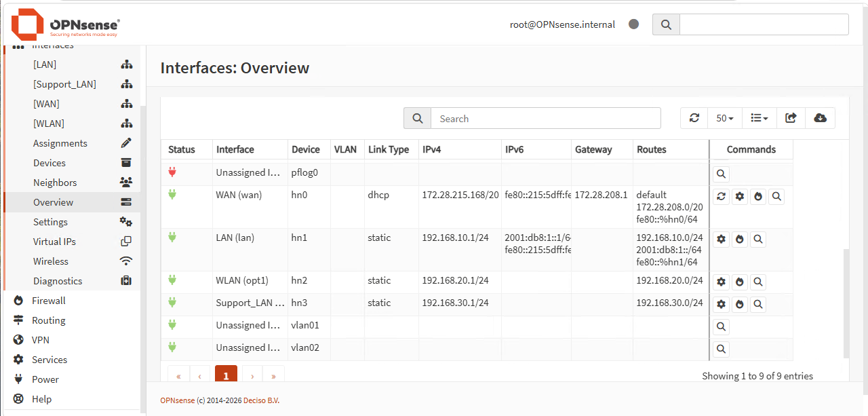This screenshot has height=416, width=868.
Task: Open settings gear for Support_LAN hn3 row
Action: tap(722, 304)
